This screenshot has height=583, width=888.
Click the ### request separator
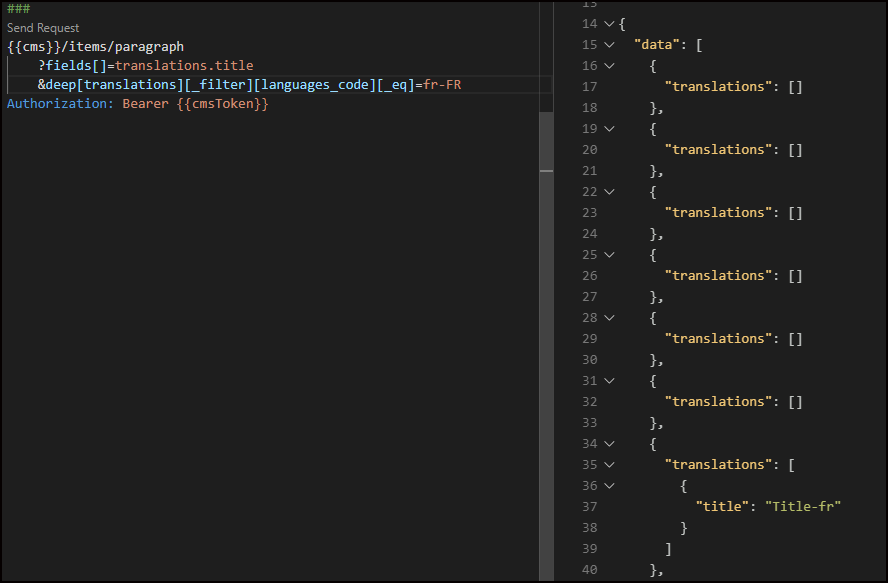pos(18,8)
